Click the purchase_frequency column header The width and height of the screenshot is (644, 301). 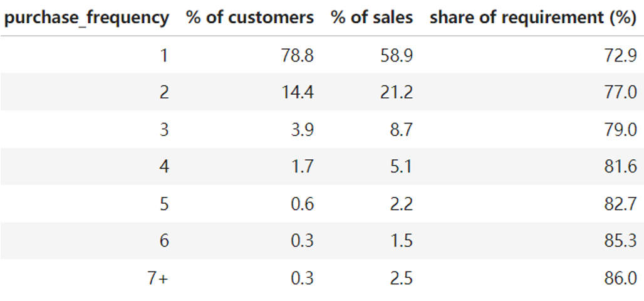(x=86, y=18)
